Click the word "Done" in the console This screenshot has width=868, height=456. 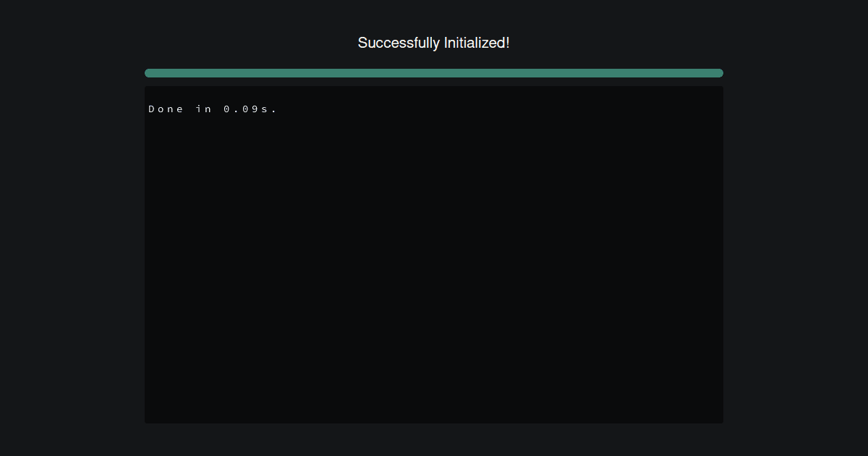[x=166, y=109]
